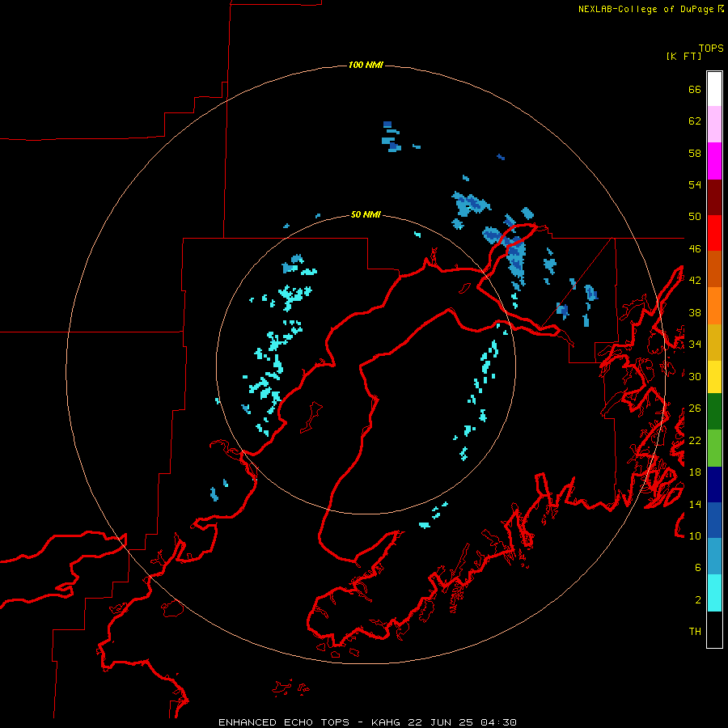
Task: Click the black TH threshold legend swatch
Action: (x=714, y=629)
